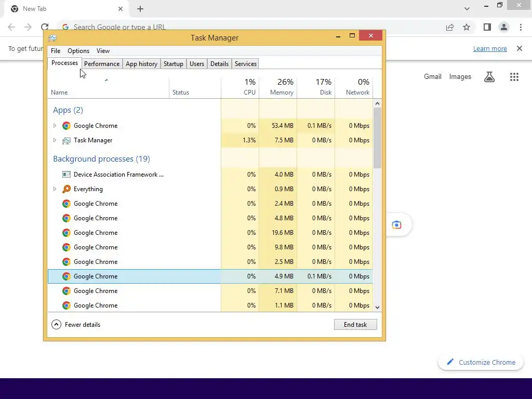Open the Images link

point(460,77)
